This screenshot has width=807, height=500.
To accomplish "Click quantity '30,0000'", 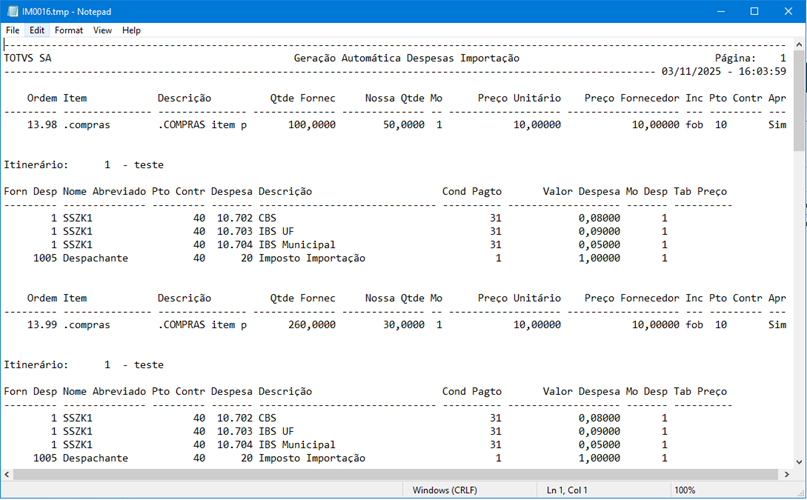I will click(x=404, y=325).
